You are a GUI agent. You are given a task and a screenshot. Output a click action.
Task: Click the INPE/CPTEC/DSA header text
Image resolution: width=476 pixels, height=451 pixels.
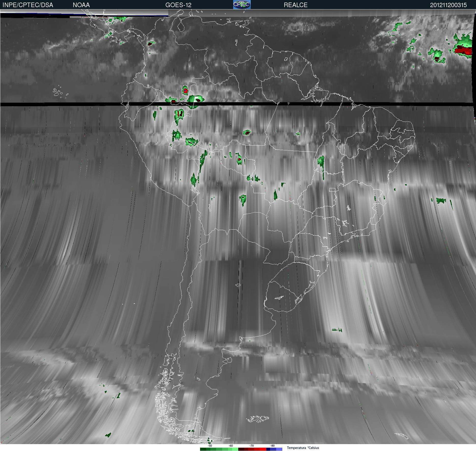[28, 5]
